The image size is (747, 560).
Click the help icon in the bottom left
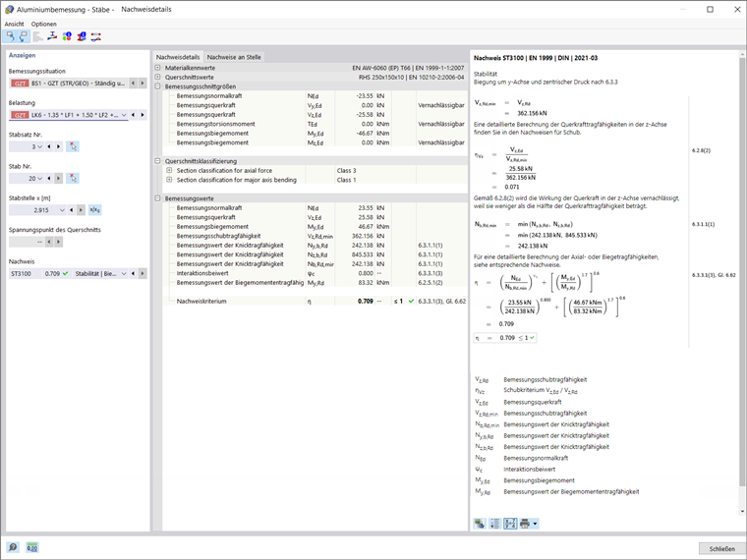(x=13, y=547)
